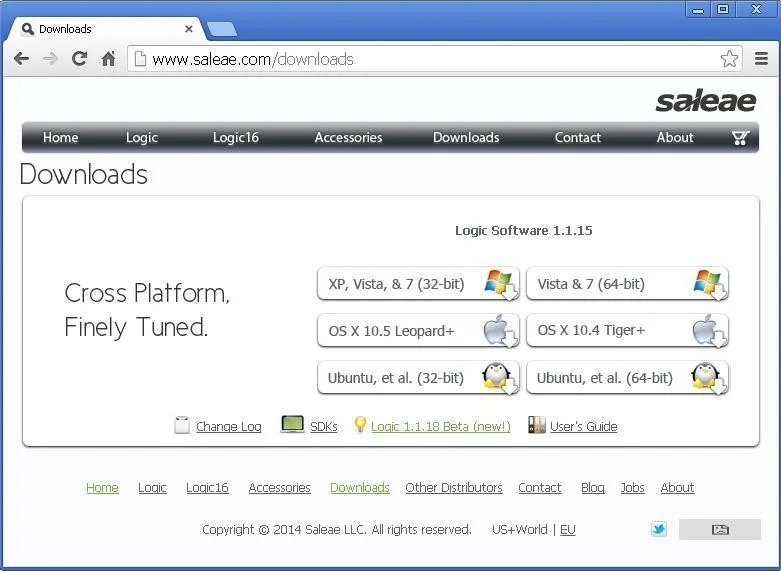The width and height of the screenshot is (781, 571).
Task: Bookmark this page with the star icon
Action: [x=729, y=59]
